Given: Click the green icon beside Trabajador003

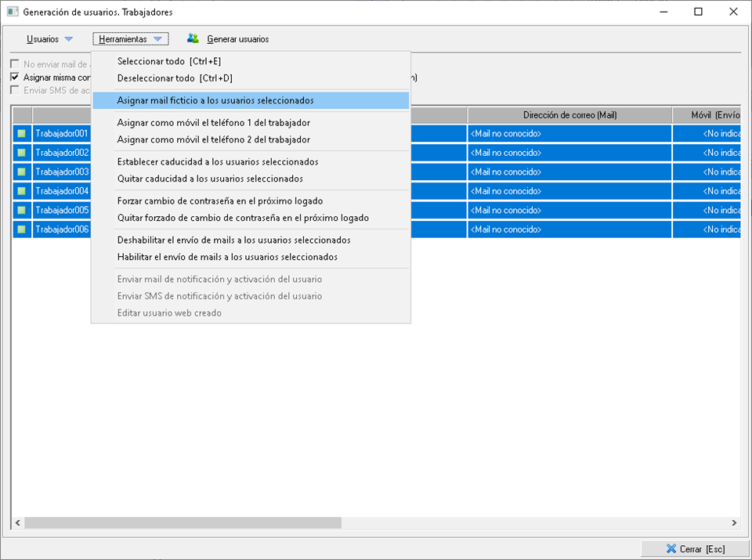Looking at the screenshot, I should 22,172.
